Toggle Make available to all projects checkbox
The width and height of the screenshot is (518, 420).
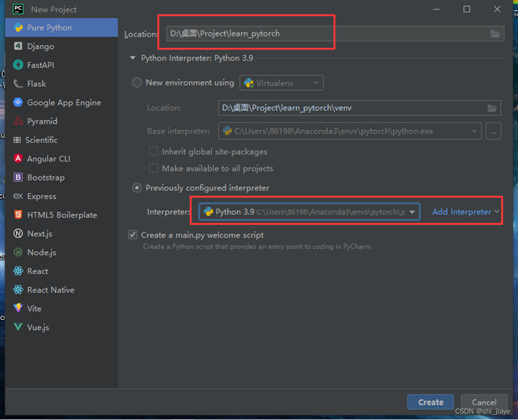[153, 168]
